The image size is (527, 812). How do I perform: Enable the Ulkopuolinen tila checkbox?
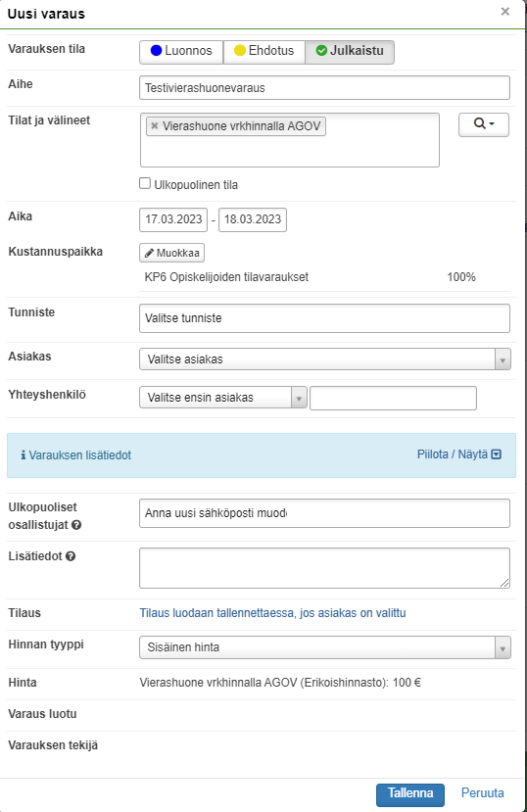click(145, 183)
